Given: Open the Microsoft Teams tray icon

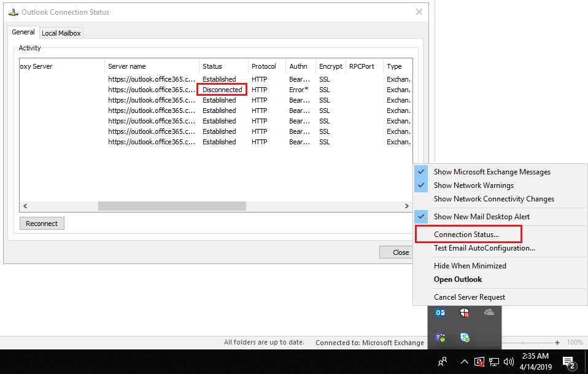Looking at the screenshot, I should pos(440,337).
